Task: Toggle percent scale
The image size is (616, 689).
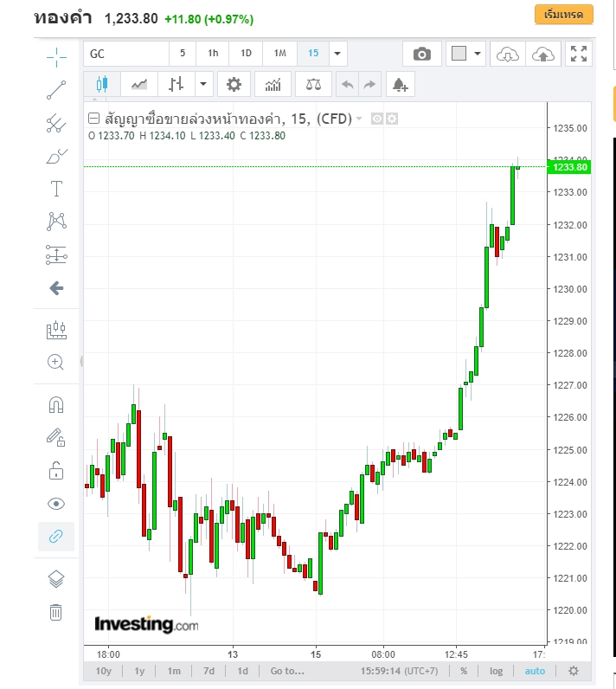Action: pyautogui.click(x=464, y=671)
